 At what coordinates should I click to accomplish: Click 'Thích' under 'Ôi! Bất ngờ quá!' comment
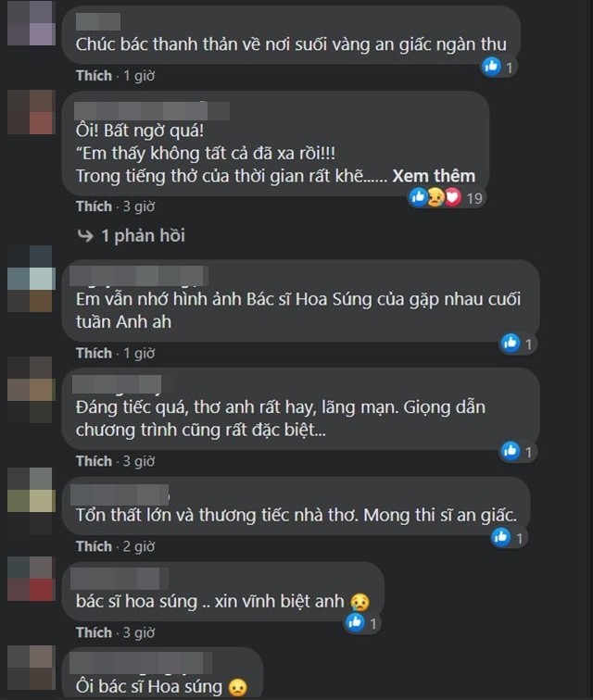click(x=94, y=206)
